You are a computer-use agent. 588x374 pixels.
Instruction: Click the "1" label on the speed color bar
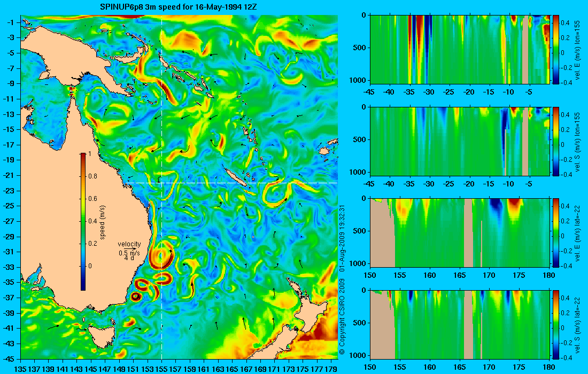click(89, 154)
